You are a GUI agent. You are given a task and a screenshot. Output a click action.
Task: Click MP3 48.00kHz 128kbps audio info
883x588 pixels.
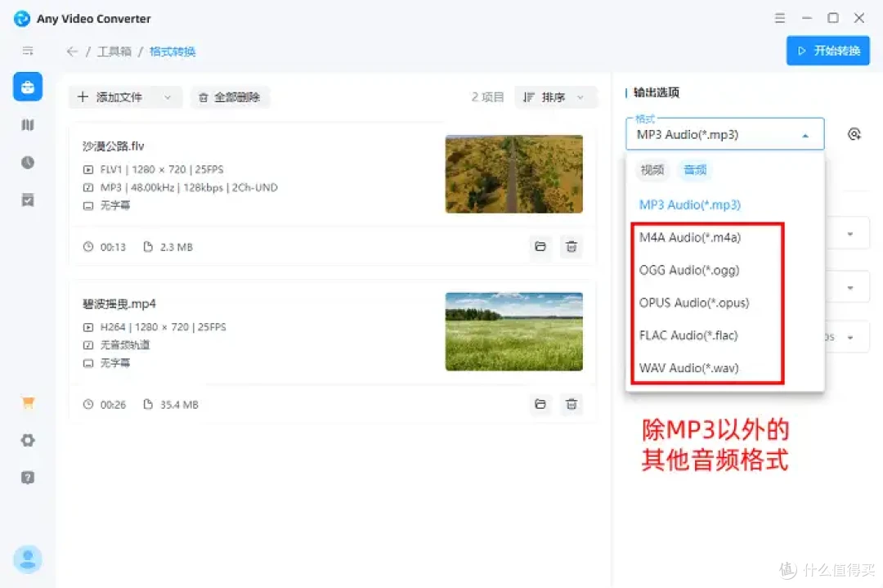pos(189,187)
